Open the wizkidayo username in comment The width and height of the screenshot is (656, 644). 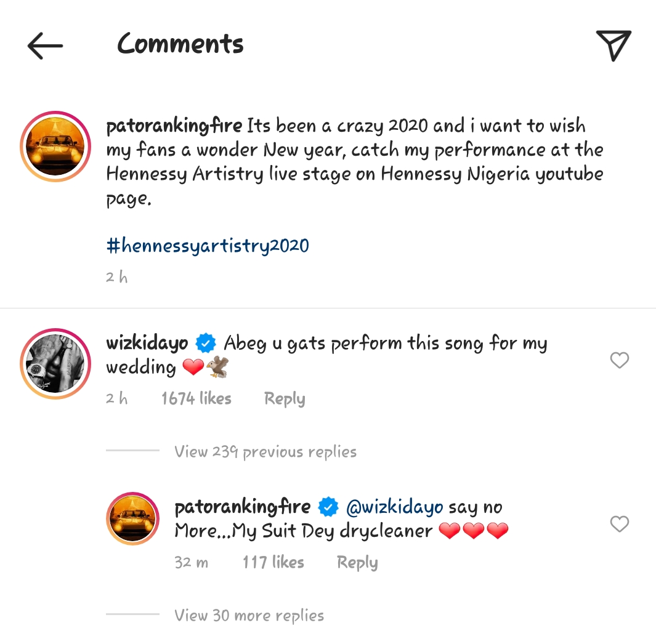tap(147, 343)
